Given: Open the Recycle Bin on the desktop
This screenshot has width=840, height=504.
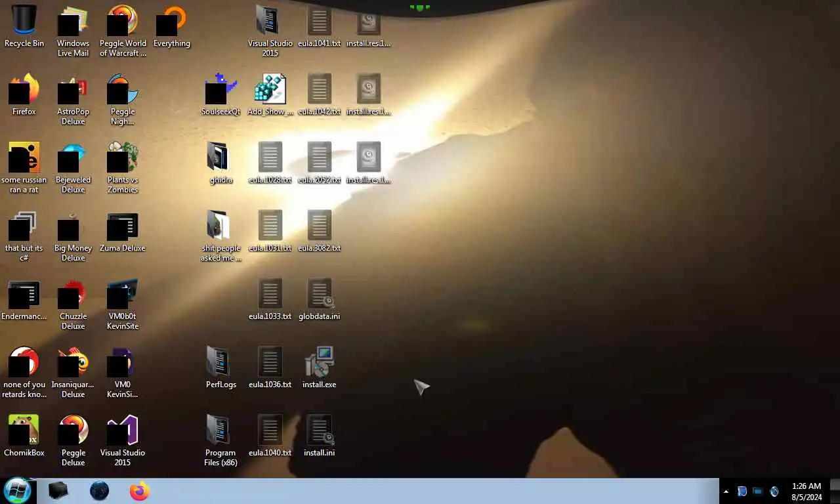Looking at the screenshot, I should click(x=24, y=26).
